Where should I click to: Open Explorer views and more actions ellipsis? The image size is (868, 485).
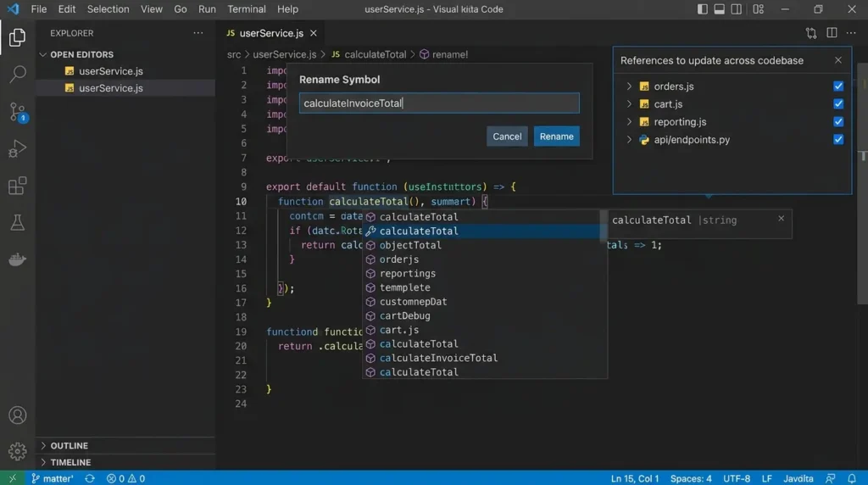(198, 33)
